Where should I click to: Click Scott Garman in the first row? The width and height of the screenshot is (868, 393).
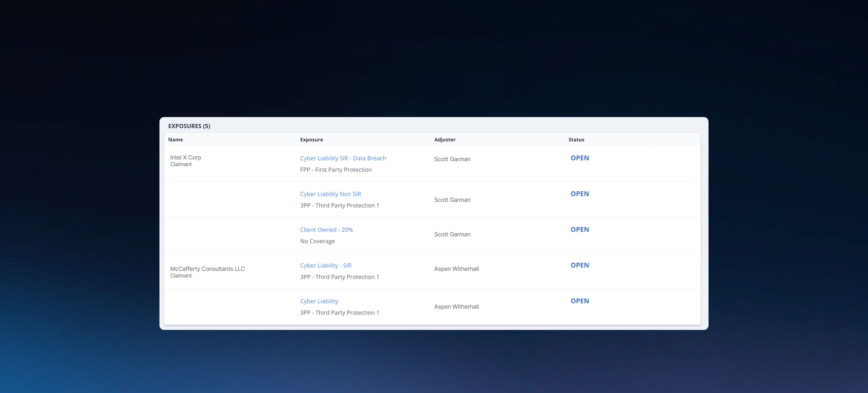(452, 159)
